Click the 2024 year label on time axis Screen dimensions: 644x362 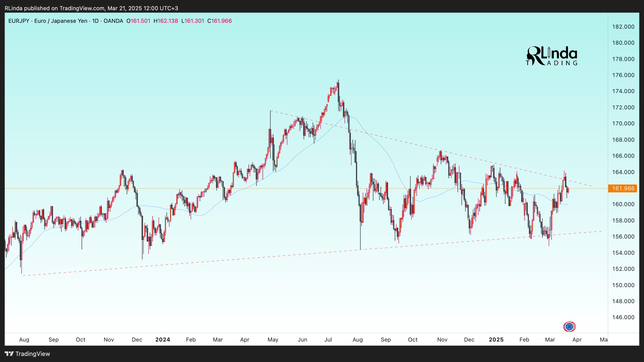point(163,339)
